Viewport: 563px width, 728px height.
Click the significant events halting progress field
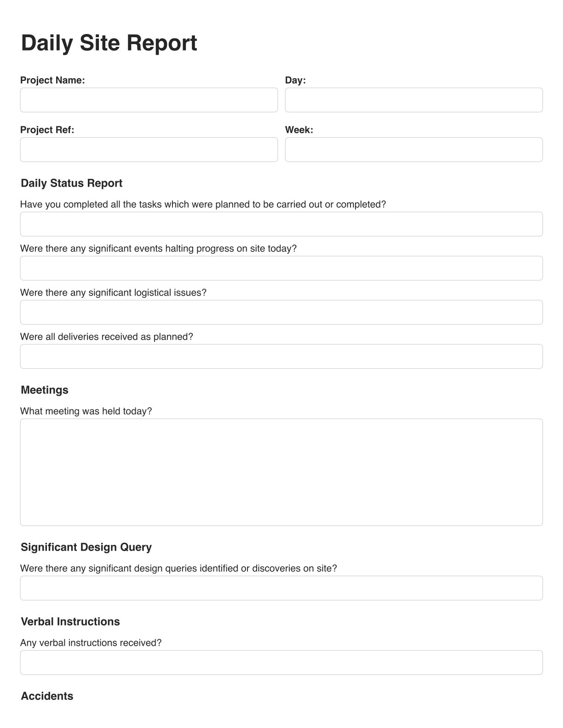coord(281,268)
